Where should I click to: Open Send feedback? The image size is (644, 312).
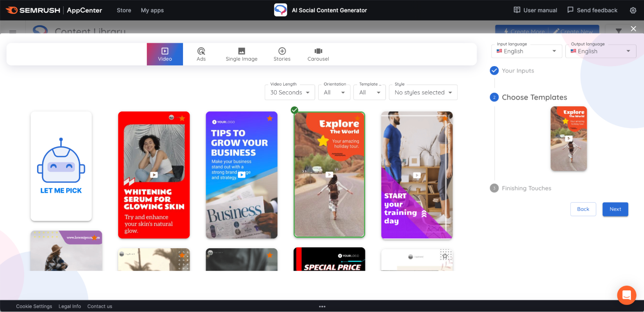coord(592,10)
